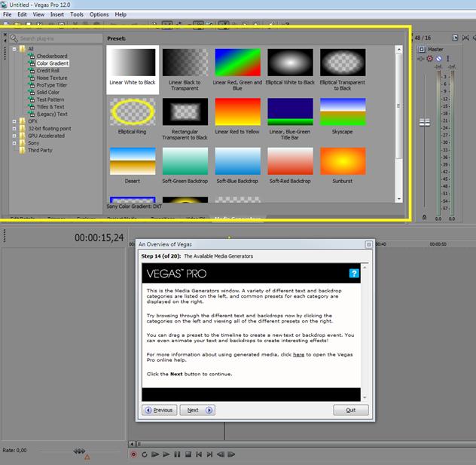The width and height of the screenshot is (476, 465).
Task: Click the blue automation settings icon on Master
Action: pyautogui.click(x=438, y=58)
